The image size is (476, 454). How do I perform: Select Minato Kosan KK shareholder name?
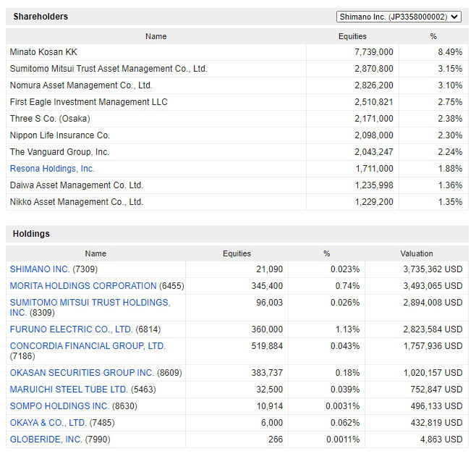tap(43, 52)
